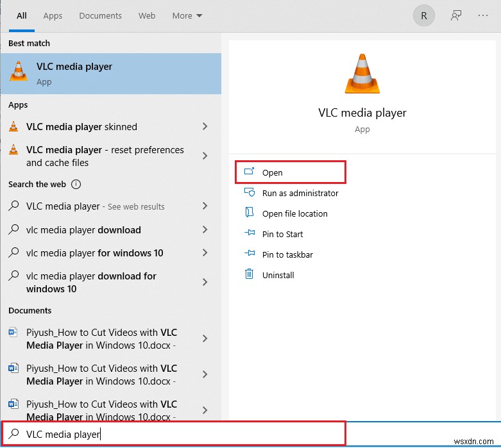Click the Pin to Start icon
Image resolution: width=501 pixels, height=448 pixels.
[x=250, y=233]
